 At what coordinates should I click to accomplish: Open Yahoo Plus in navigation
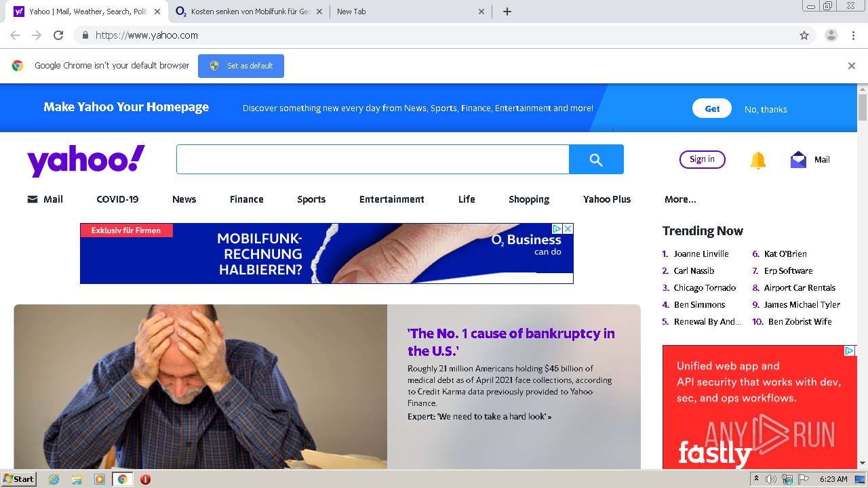[x=607, y=199]
